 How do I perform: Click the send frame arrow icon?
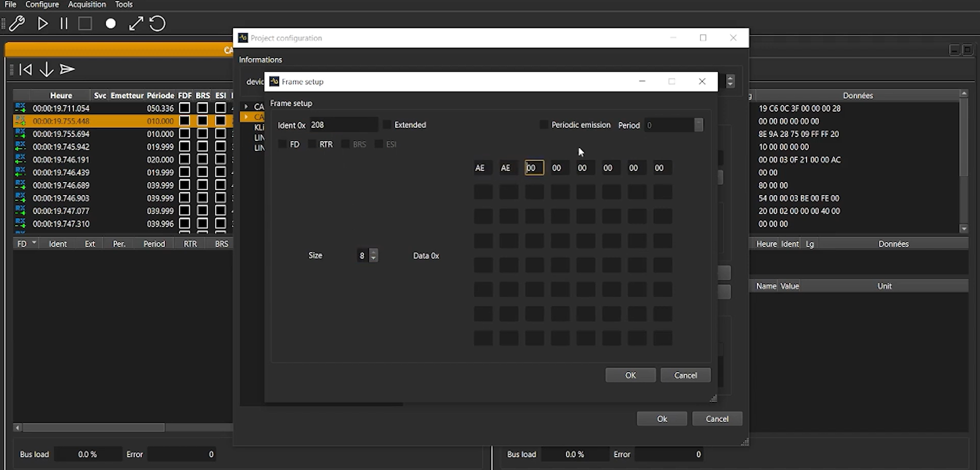tap(67, 69)
